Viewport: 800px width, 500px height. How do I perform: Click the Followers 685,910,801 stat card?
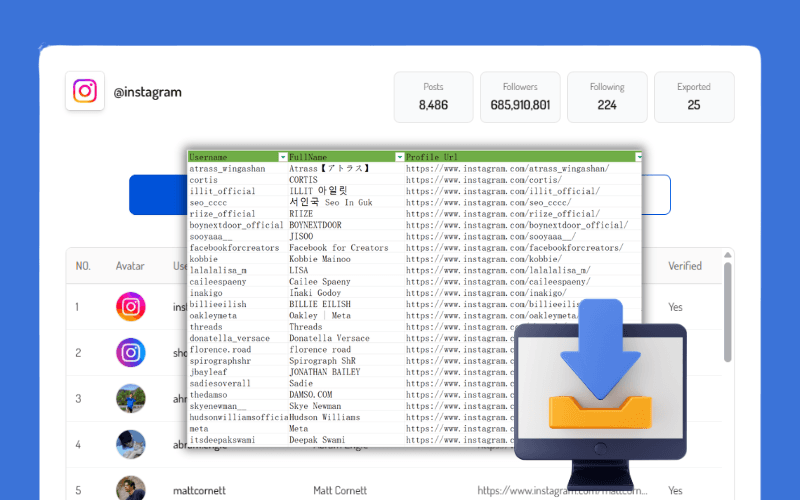[520, 97]
